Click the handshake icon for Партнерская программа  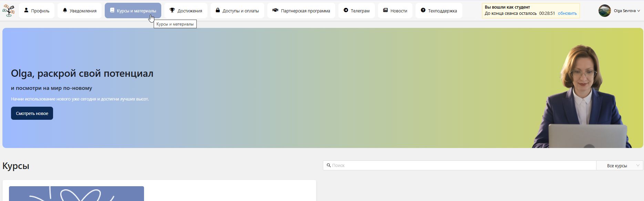(x=275, y=10)
